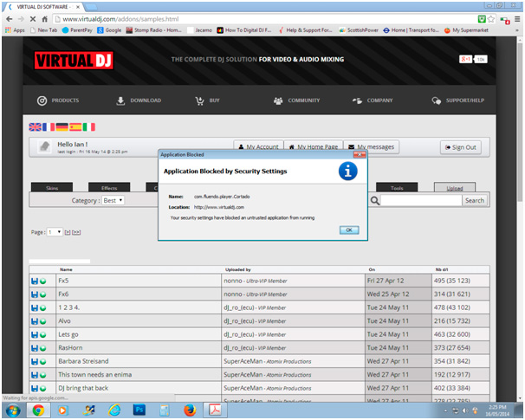525x420 pixels.
Task: Switch to the Skins tab
Action: pyautogui.click(x=52, y=188)
